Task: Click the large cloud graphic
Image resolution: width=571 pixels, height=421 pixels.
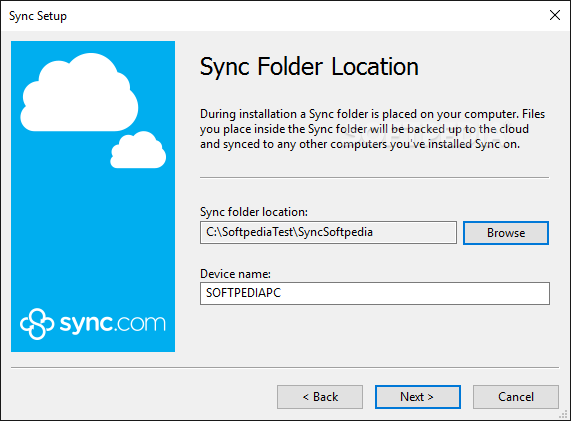Action: pos(79,92)
